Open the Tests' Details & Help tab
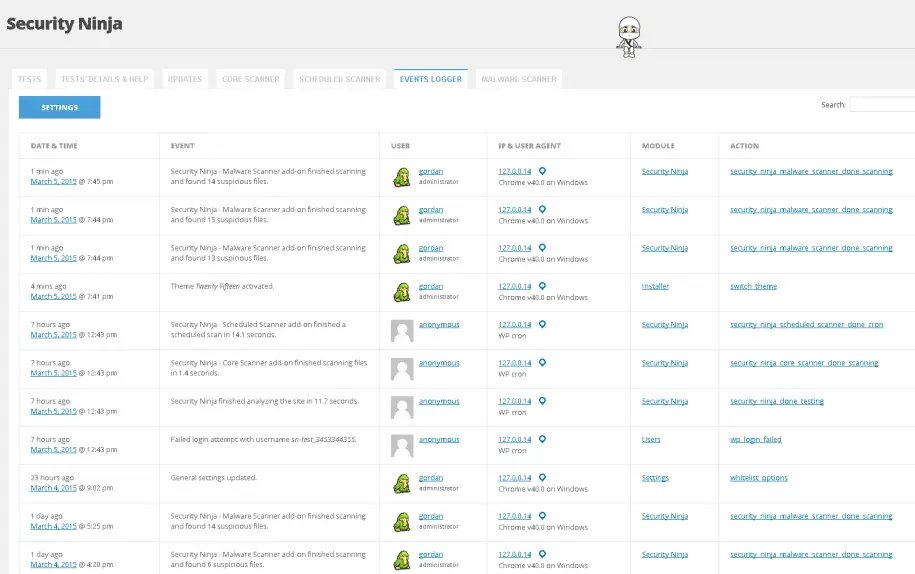Screen dimensions: 915x574 [x=104, y=79]
